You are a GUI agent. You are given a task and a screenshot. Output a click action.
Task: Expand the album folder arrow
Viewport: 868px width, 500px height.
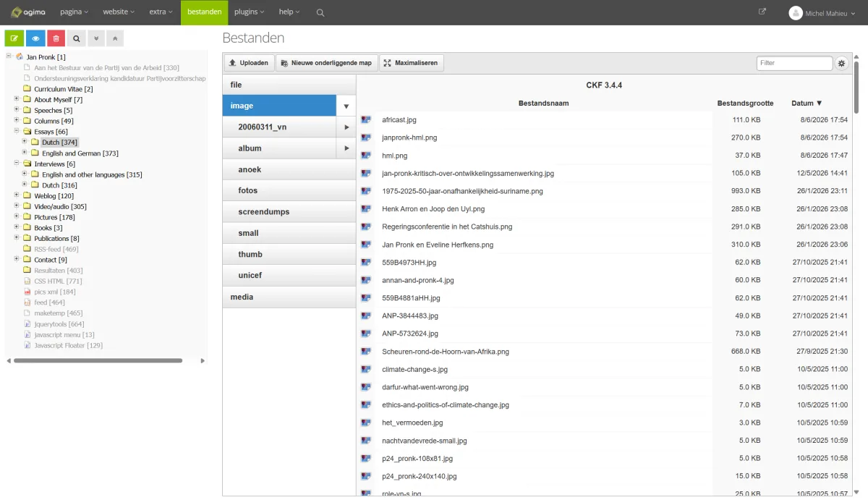pyautogui.click(x=346, y=148)
